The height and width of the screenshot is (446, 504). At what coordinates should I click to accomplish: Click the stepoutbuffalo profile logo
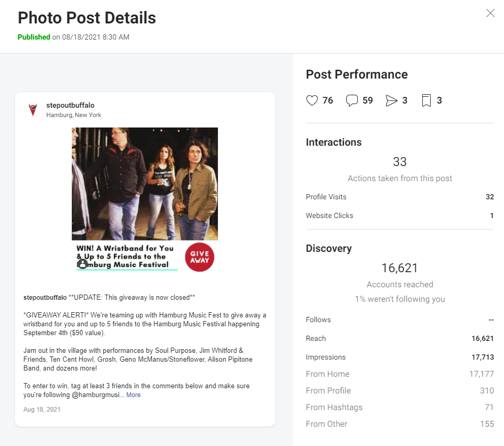pyautogui.click(x=33, y=110)
